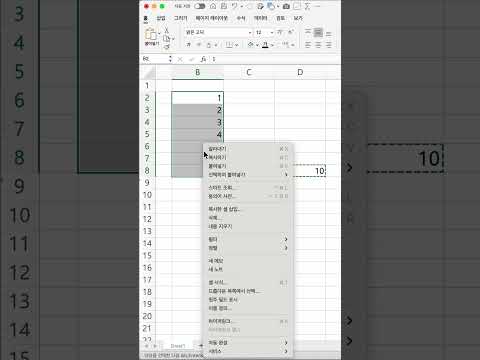Open the font size dropdown
The image size is (480, 360).
(x=272, y=32)
